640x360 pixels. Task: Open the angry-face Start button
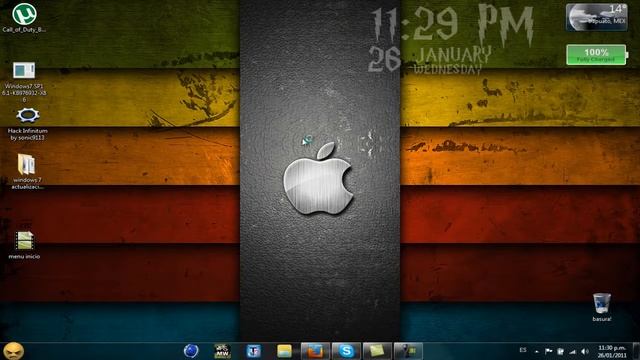click(x=13, y=351)
